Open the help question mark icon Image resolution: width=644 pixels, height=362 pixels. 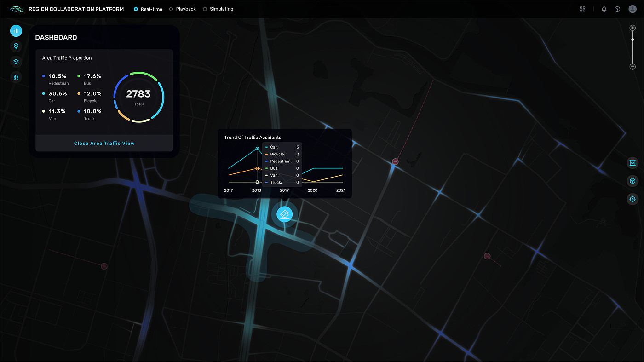click(x=617, y=9)
